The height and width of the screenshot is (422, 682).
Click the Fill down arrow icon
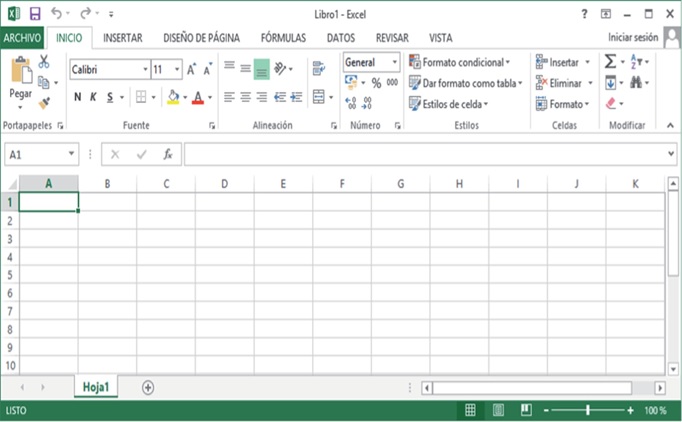(611, 83)
